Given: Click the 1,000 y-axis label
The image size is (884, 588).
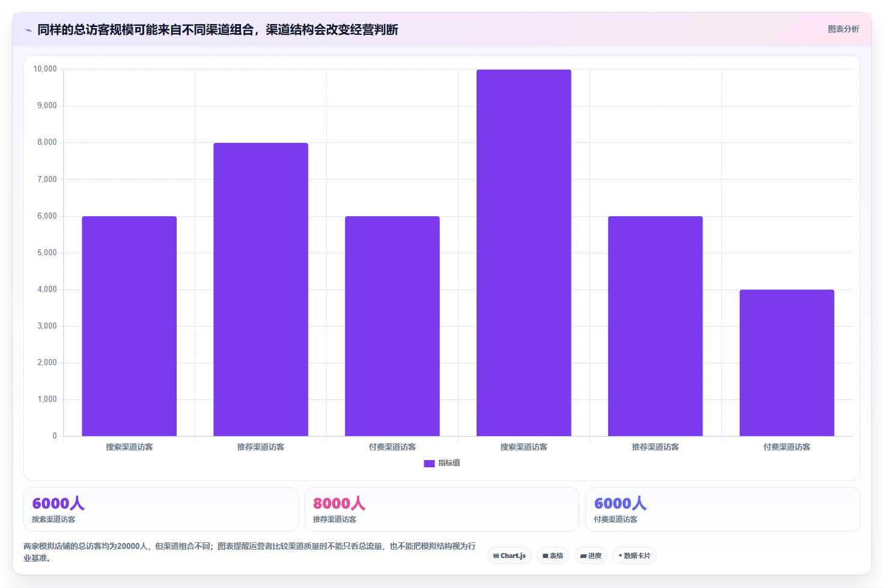Looking at the screenshot, I should (47, 399).
